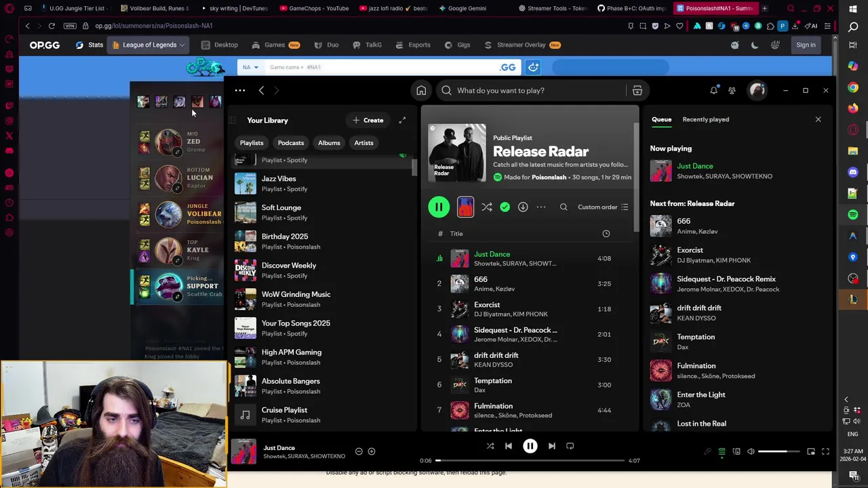Open Spotify notifications bell
Image resolution: width=868 pixels, height=488 pixels.
coord(714,90)
